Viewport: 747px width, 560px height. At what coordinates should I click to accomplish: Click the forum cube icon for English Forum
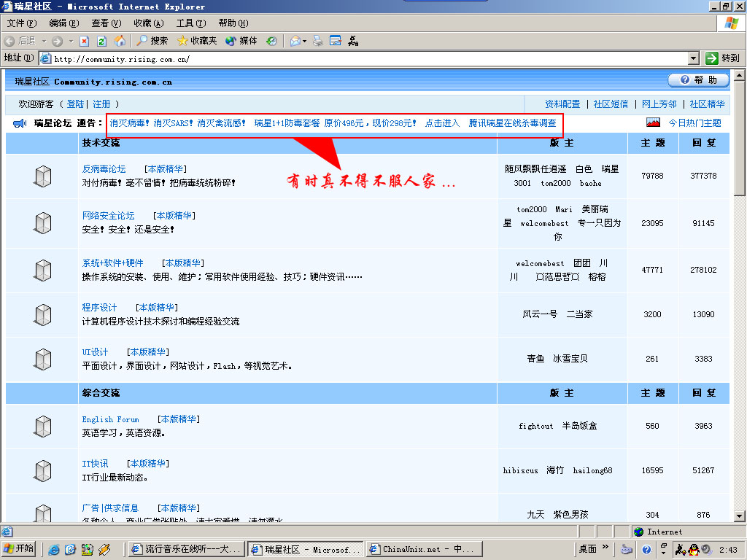coord(43,426)
